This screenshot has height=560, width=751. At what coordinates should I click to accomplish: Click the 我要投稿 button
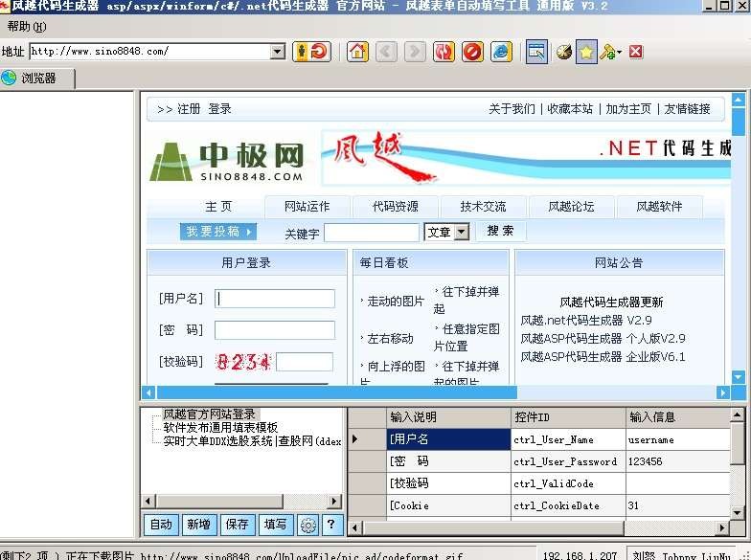(218, 232)
